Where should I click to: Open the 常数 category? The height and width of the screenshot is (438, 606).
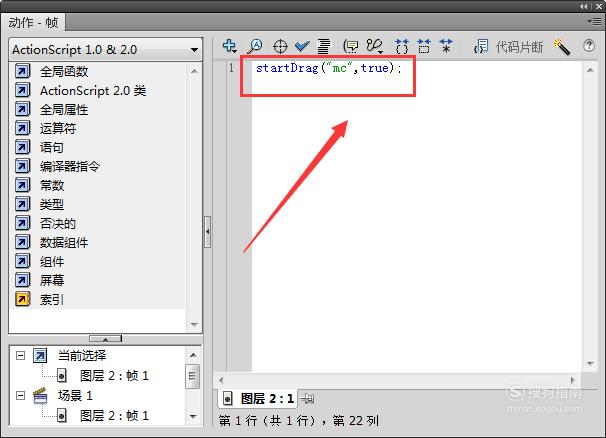pos(52,186)
